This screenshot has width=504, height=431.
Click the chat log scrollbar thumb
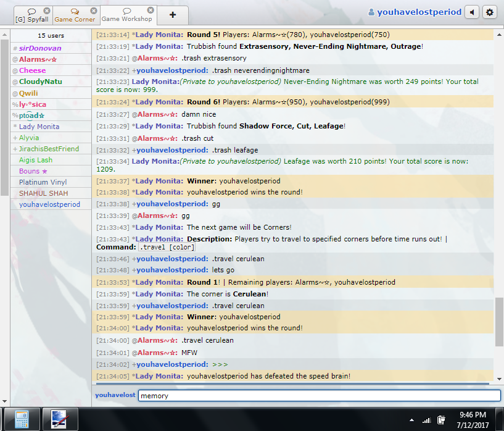coord(499,322)
